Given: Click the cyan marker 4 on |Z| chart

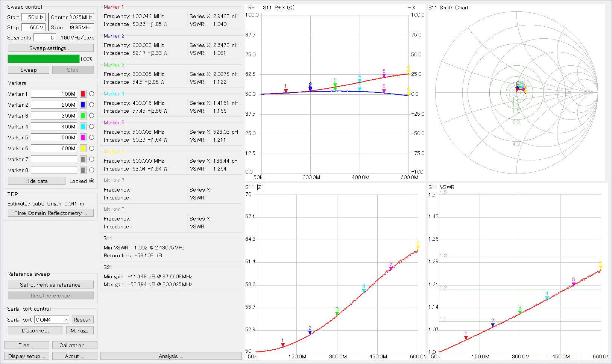Looking at the screenshot, I should coord(364,291).
